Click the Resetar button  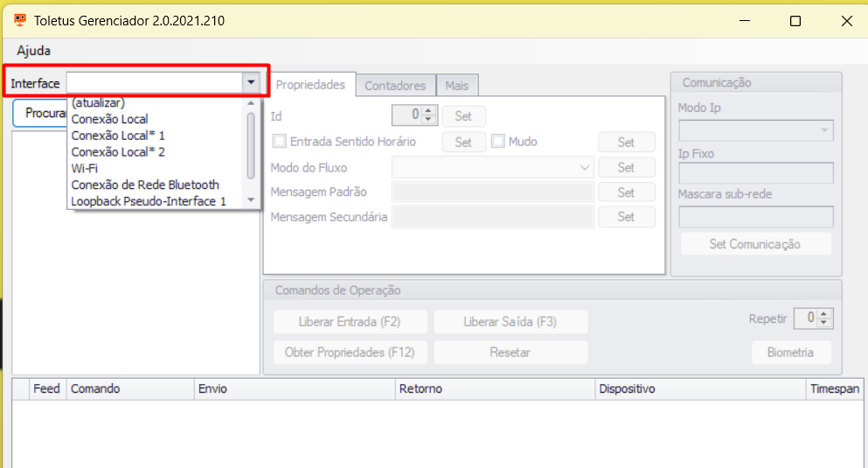(510, 353)
